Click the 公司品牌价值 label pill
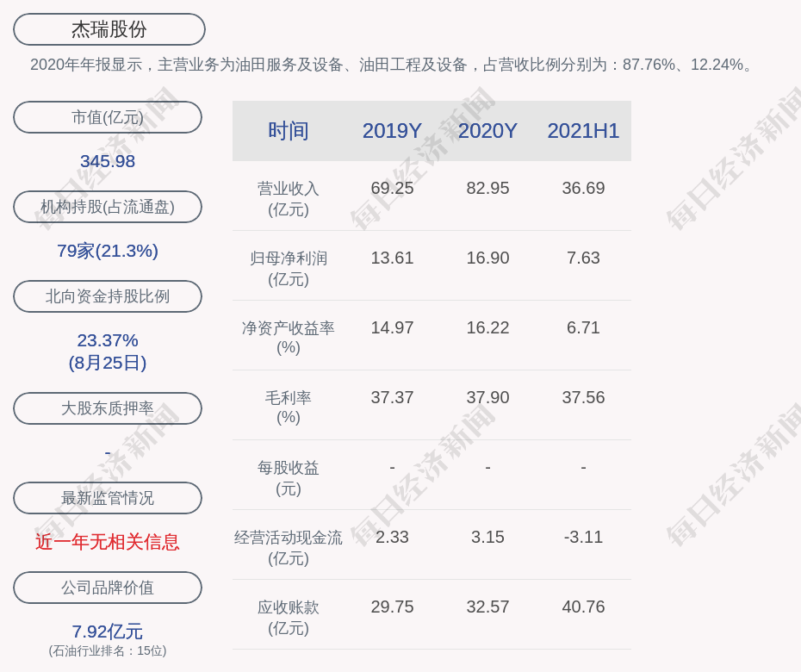The height and width of the screenshot is (672, 801). pyautogui.click(x=108, y=588)
